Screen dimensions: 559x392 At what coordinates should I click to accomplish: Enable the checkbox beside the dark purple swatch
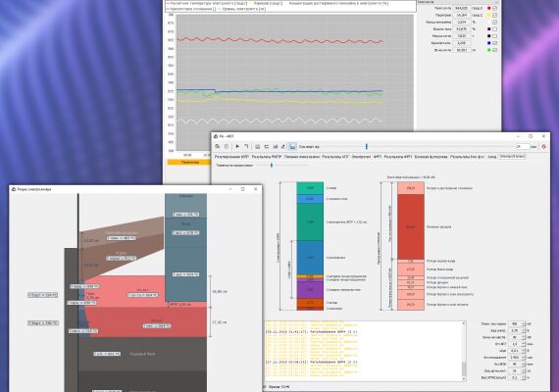494,29
